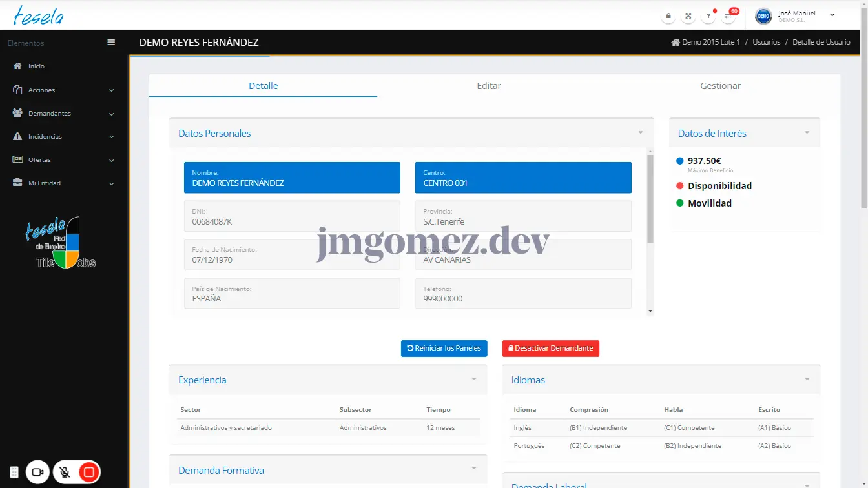Collapse sidebar with the hamburger menu icon
The image size is (868, 488).
coord(111,43)
